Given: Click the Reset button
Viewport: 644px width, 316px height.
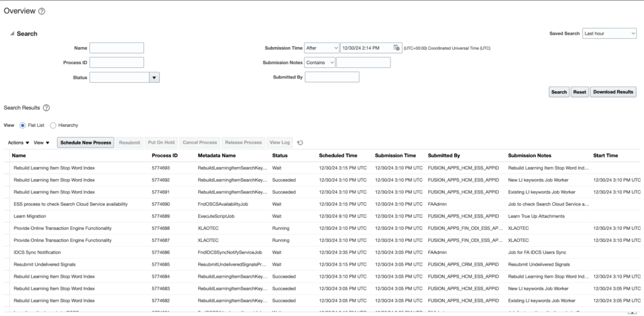Looking at the screenshot, I should [x=579, y=92].
